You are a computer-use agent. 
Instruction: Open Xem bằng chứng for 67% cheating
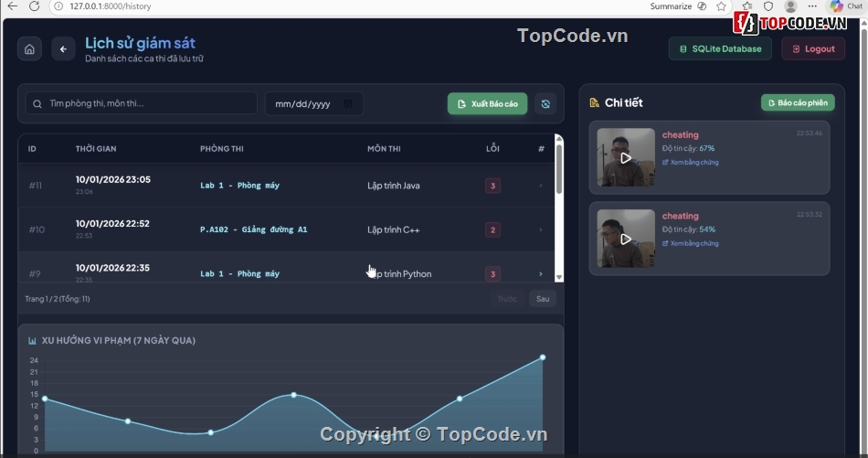point(691,163)
